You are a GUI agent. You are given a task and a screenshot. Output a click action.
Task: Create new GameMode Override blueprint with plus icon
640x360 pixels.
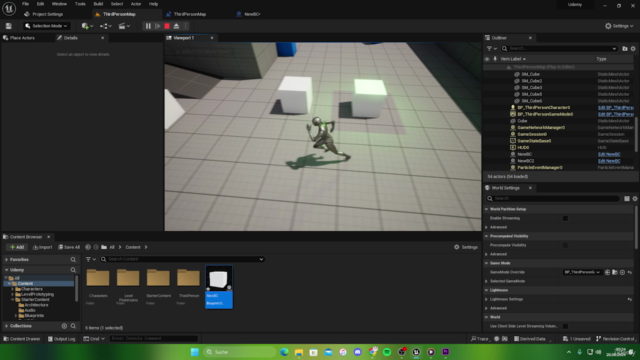pyautogui.click(x=622, y=272)
